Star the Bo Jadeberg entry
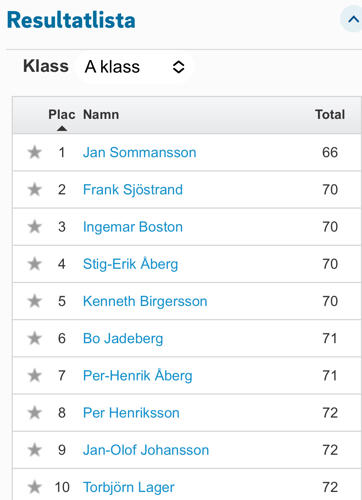Image resolution: width=362 pixels, height=500 pixels. tap(35, 338)
